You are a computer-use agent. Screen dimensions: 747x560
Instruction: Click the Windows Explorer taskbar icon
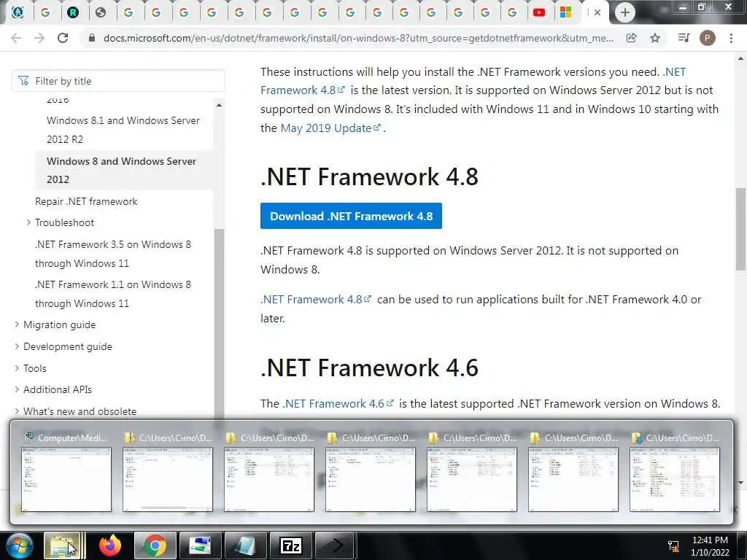[x=63, y=545]
